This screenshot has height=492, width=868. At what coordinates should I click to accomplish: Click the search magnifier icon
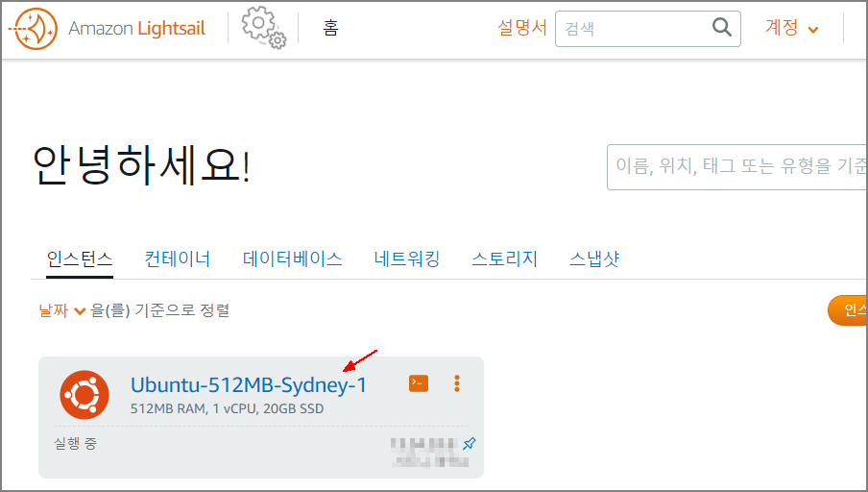[721, 27]
